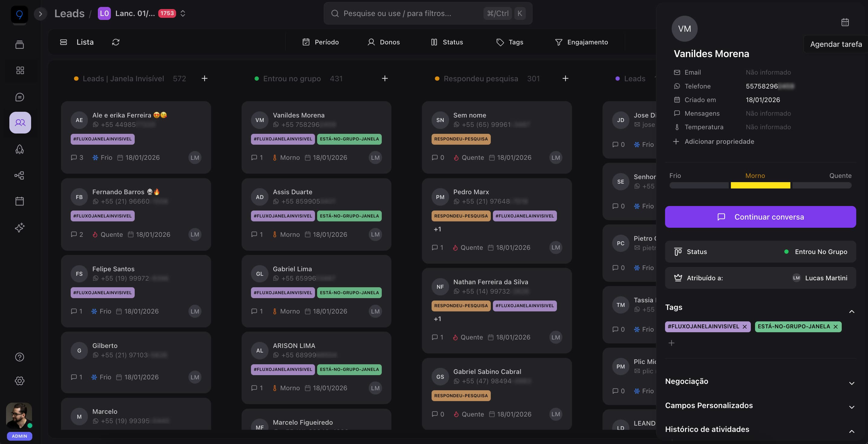Click the Agendar tarefa calendar icon
868x444 pixels.
(x=845, y=22)
